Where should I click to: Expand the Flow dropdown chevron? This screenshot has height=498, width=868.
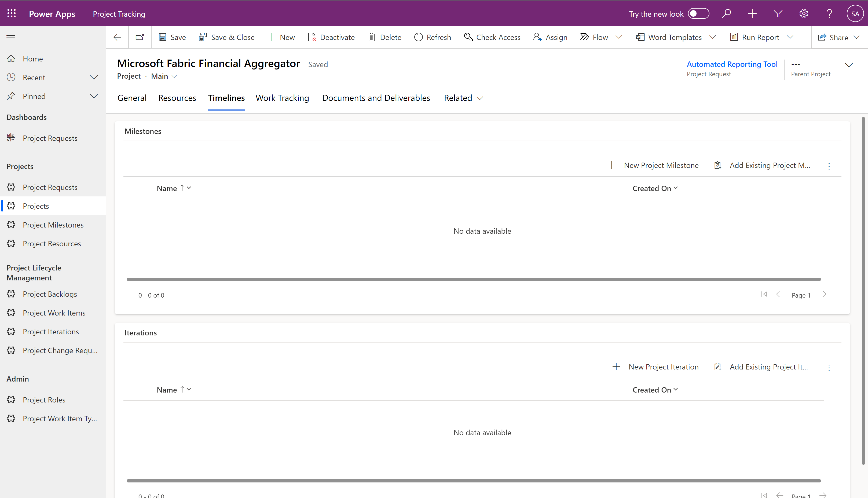click(x=619, y=37)
